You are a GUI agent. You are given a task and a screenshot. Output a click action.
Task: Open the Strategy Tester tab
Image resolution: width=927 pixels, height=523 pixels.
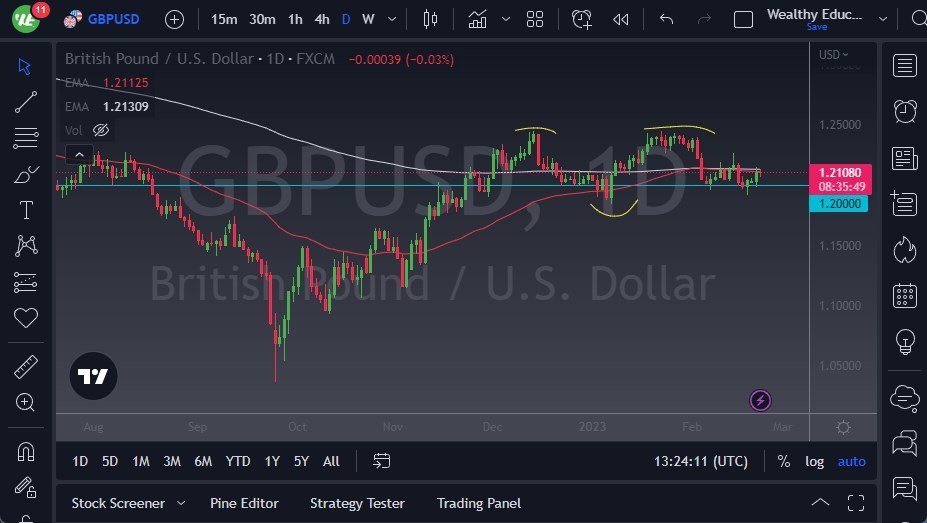[x=357, y=503]
